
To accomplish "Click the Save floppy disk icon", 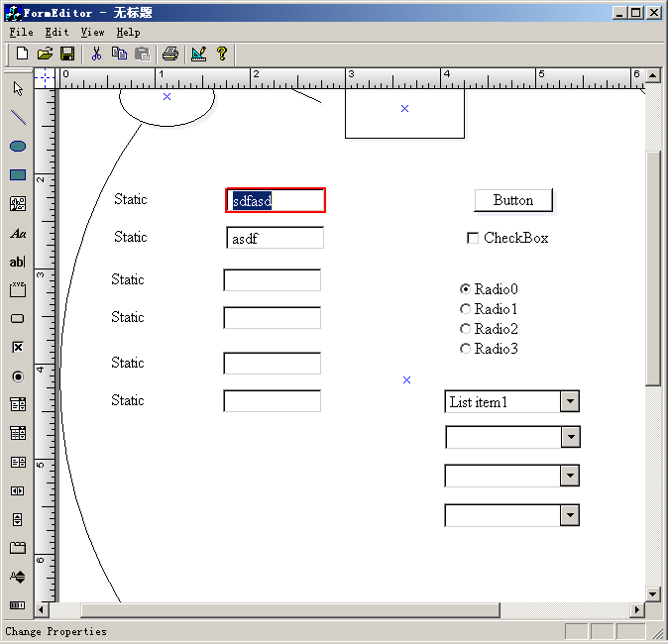I will tap(68, 54).
